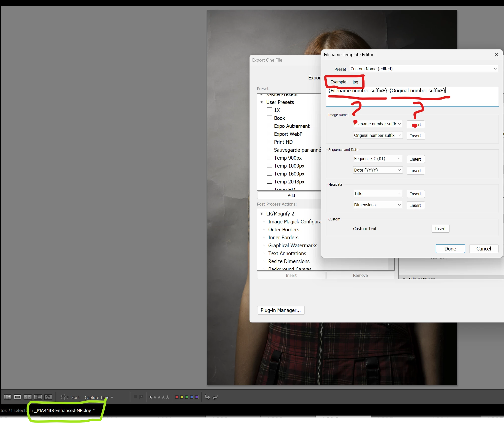Toggle sort direction A-Z icon

click(x=64, y=397)
